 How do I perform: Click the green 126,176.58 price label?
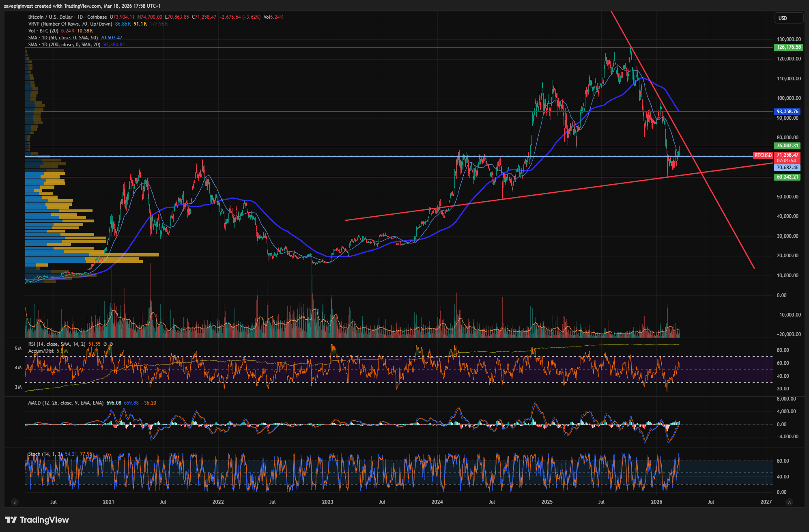click(788, 47)
